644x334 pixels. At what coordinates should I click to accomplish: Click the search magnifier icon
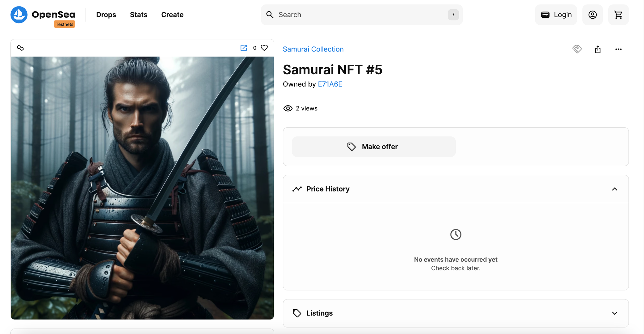click(x=270, y=15)
